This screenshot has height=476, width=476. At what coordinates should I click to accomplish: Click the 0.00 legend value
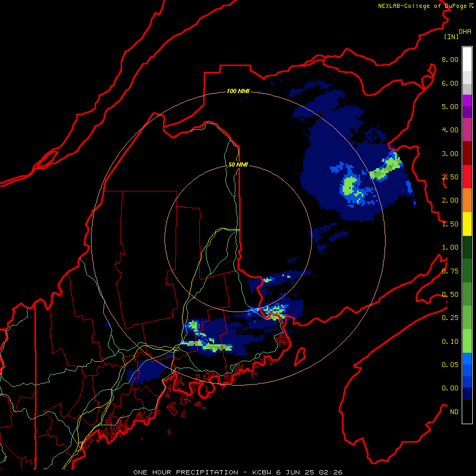[450, 388]
